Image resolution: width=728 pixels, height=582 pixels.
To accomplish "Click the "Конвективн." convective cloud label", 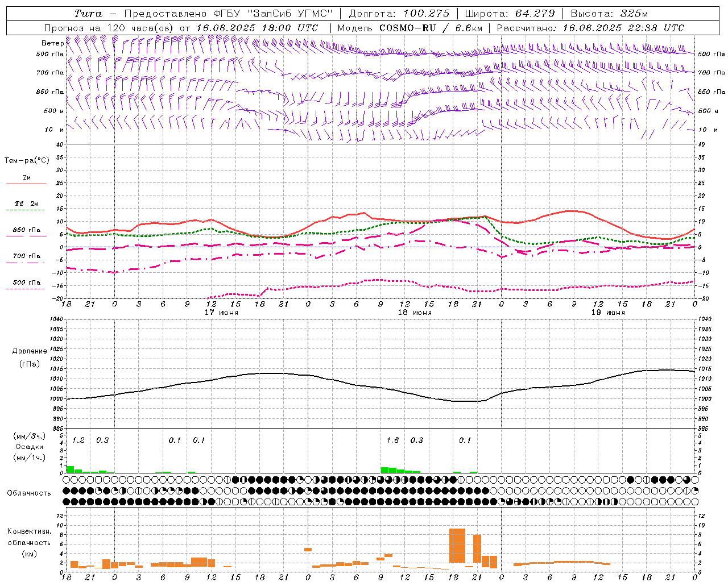I will pyautogui.click(x=29, y=531).
